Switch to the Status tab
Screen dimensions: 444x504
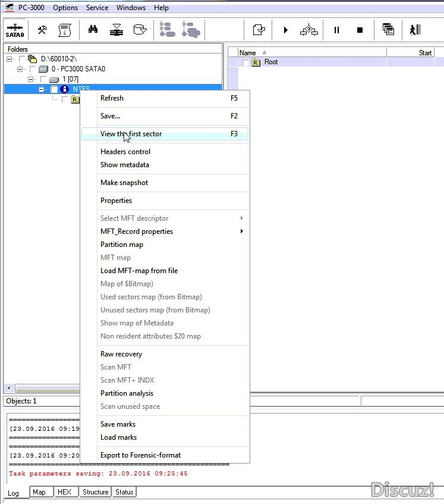pos(124,492)
